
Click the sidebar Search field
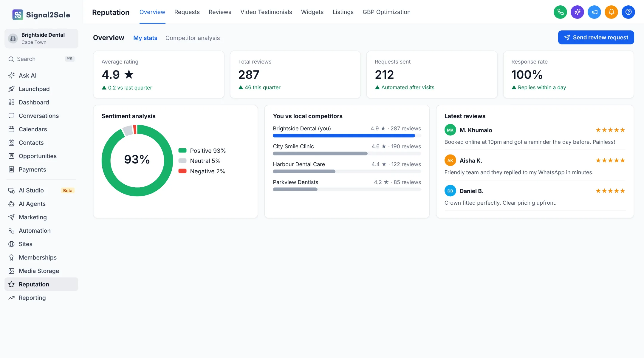(x=41, y=59)
